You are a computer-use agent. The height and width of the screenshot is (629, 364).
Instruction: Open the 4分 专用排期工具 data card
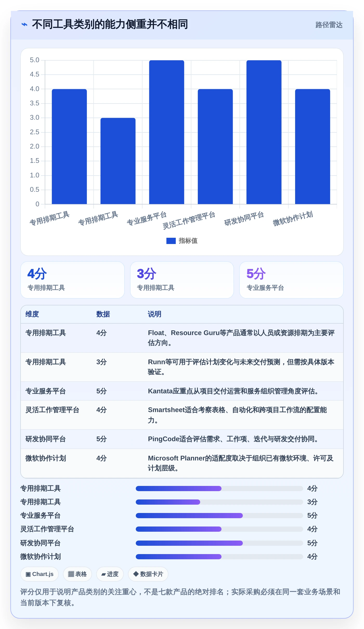(73, 280)
